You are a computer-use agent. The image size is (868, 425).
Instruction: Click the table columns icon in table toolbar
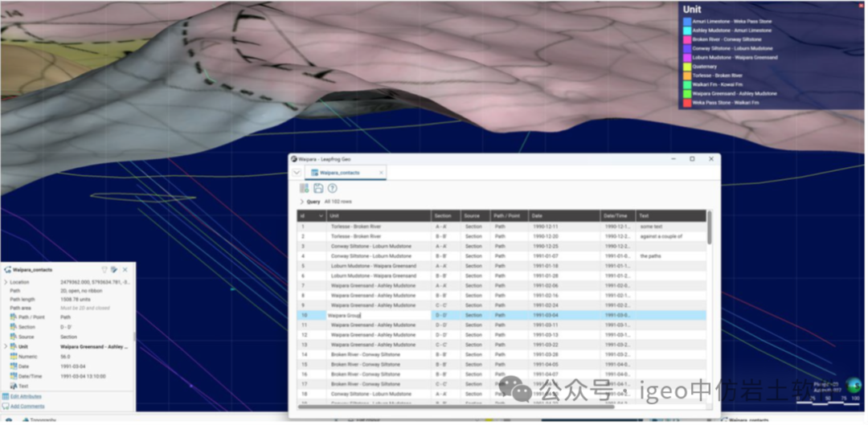click(305, 188)
